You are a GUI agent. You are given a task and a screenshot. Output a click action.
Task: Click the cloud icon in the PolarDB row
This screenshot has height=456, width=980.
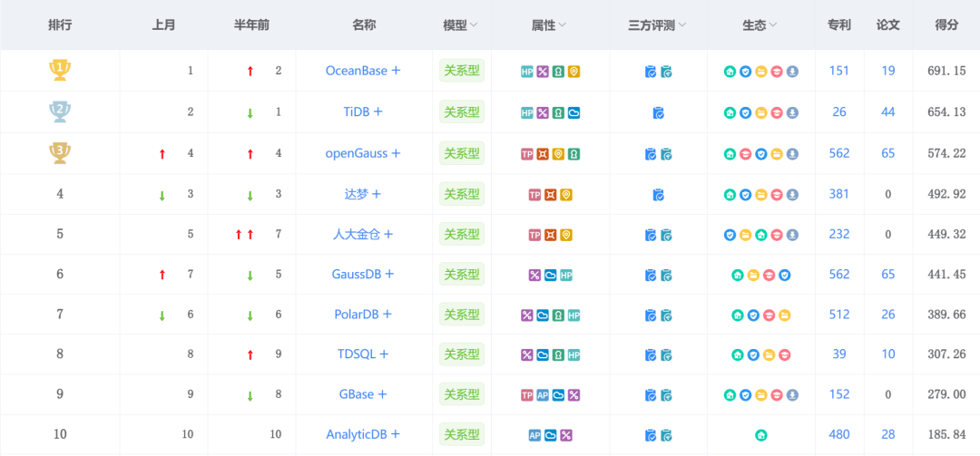pos(543,315)
